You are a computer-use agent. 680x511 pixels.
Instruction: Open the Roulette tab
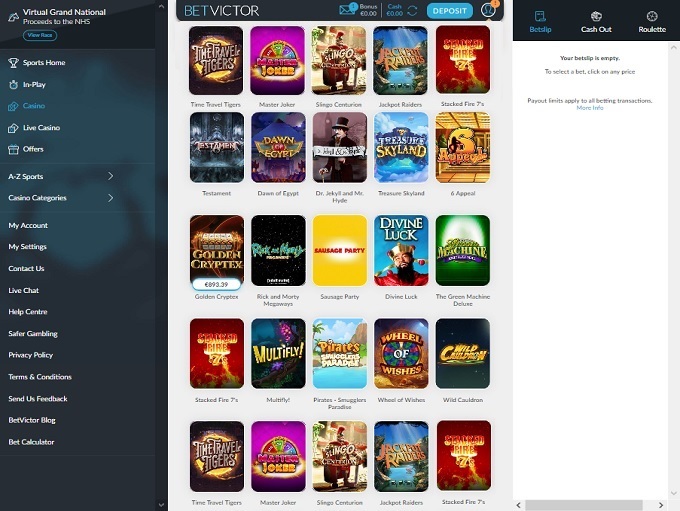(652, 21)
